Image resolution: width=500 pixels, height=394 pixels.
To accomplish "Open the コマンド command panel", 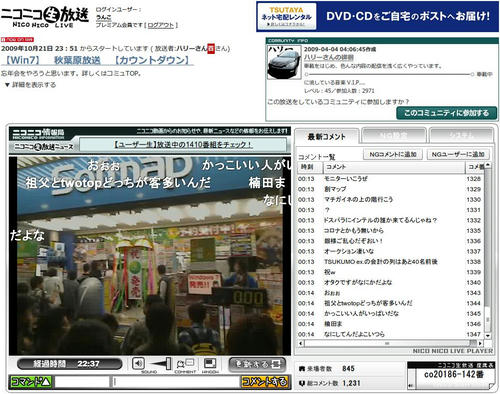I will tap(31, 382).
